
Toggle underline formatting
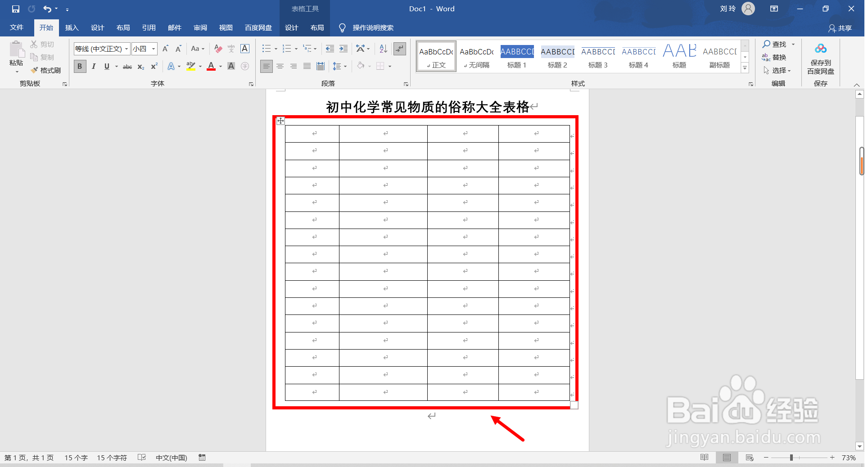106,66
